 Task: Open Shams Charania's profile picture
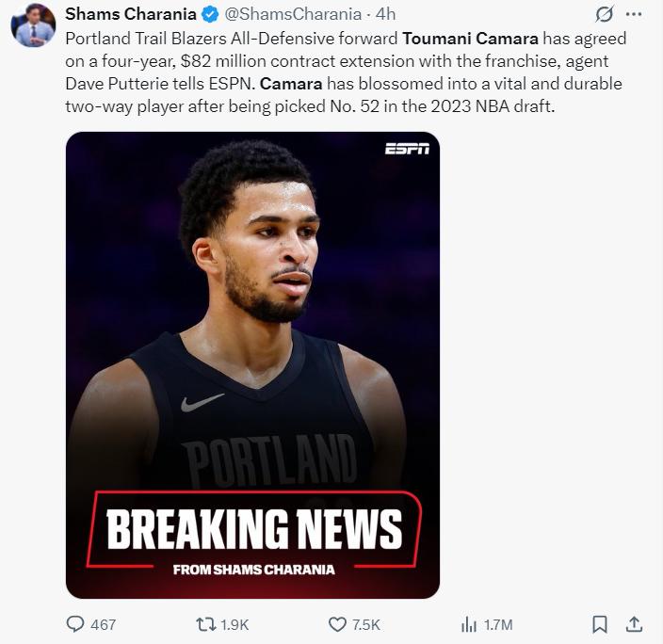33,24
